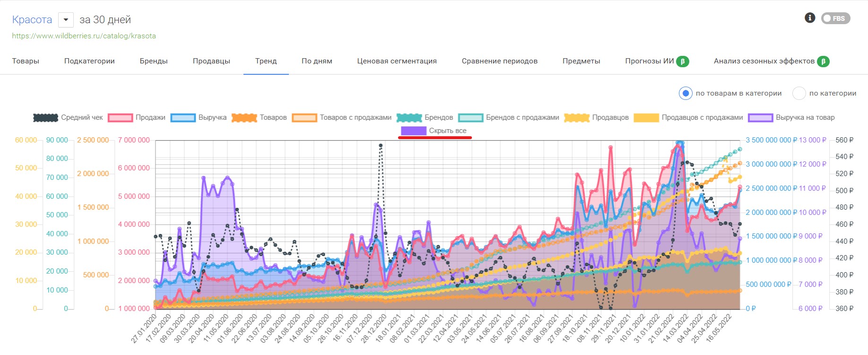Toggle the pink Продажи legend swatch
Screen dimensions: 868x355
[120, 118]
